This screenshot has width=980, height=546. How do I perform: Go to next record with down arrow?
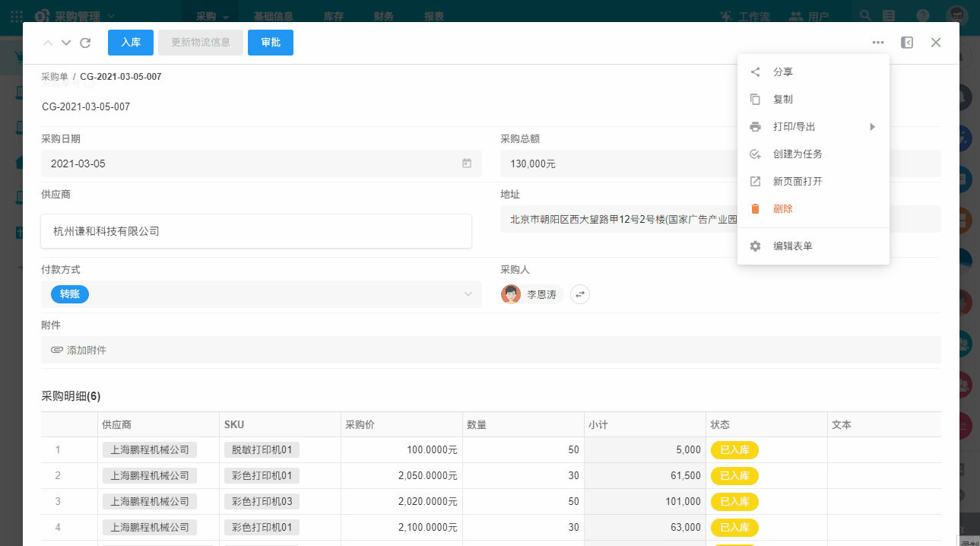tap(66, 43)
